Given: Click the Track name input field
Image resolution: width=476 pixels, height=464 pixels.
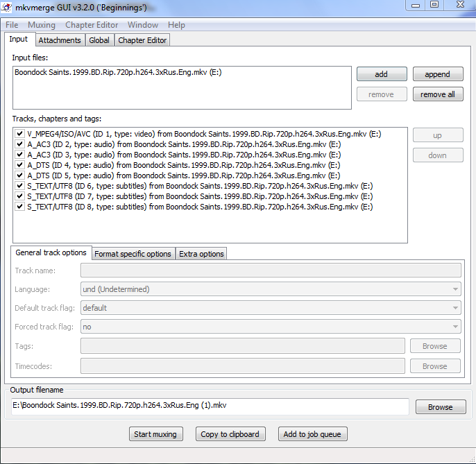Looking at the screenshot, I should tap(271, 270).
